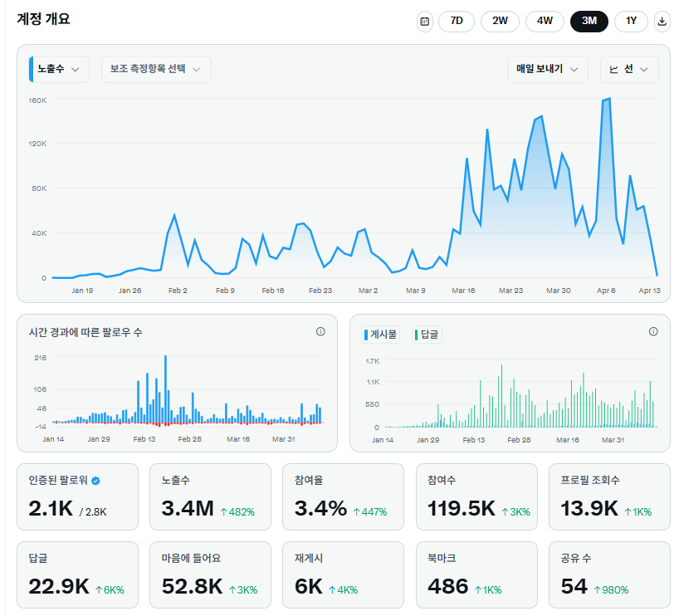Show info for 시간 경과에 따른 팔로우 수 chart
The image size is (679, 616).
[x=320, y=332]
